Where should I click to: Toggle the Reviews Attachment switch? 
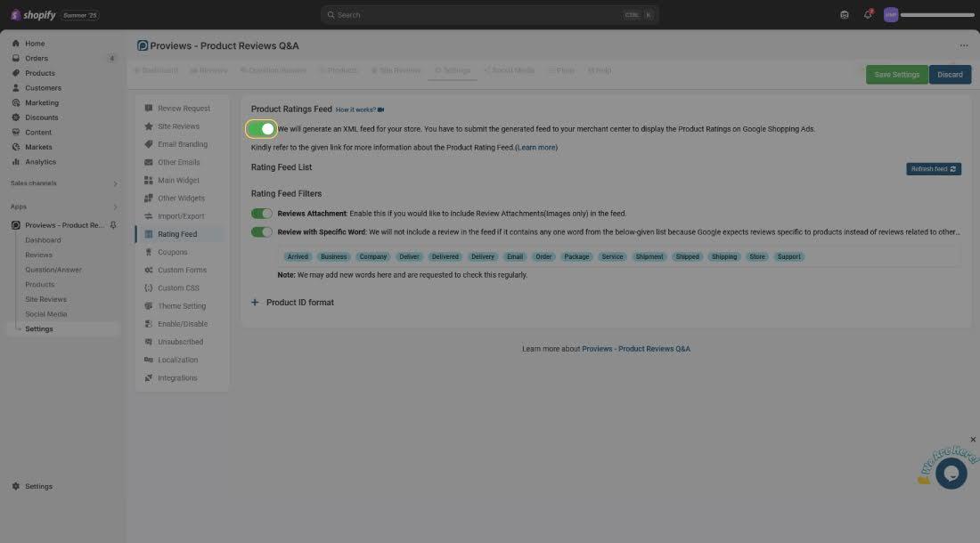(262, 214)
